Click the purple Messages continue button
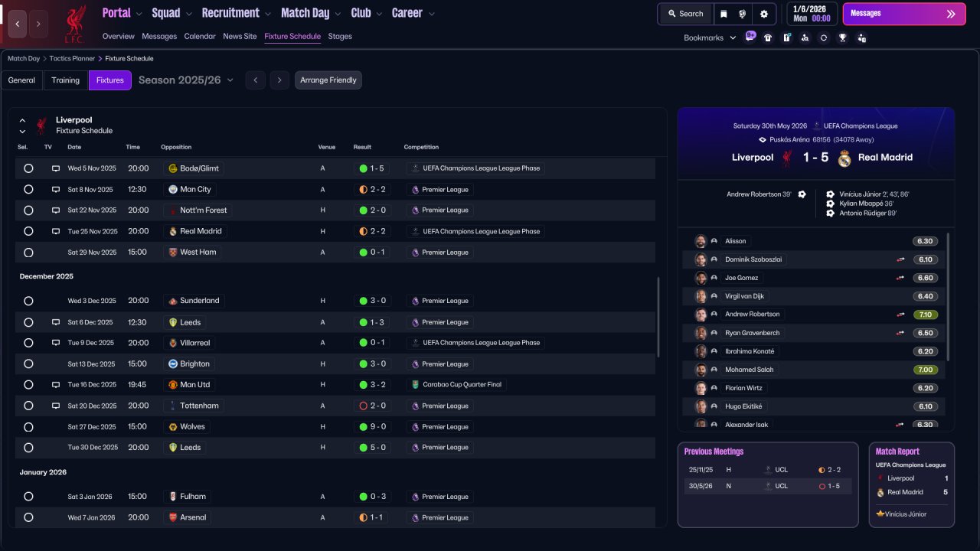 pos(903,14)
